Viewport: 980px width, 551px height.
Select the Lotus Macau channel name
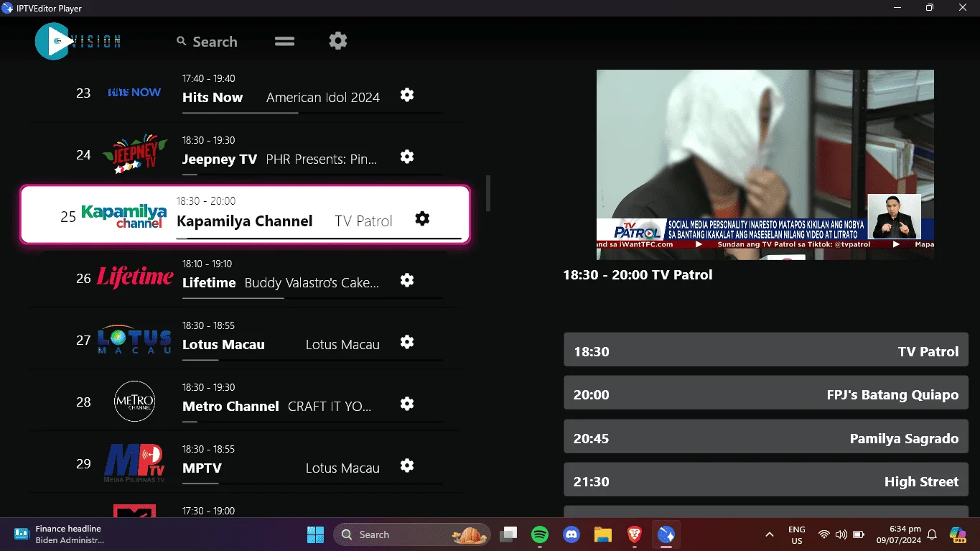223,345
